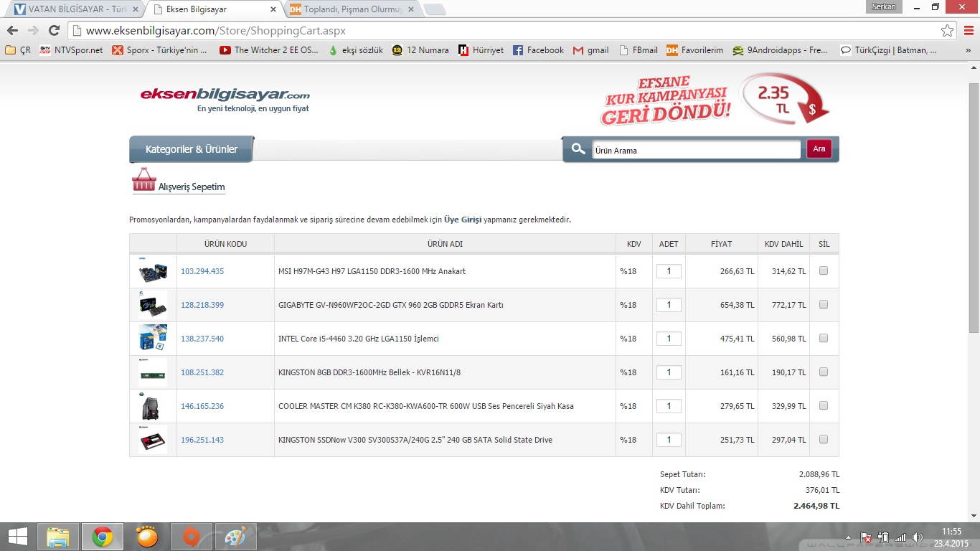The height and width of the screenshot is (551, 980).
Task: Open product code 196.251.143 link
Action: [x=202, y=440]
